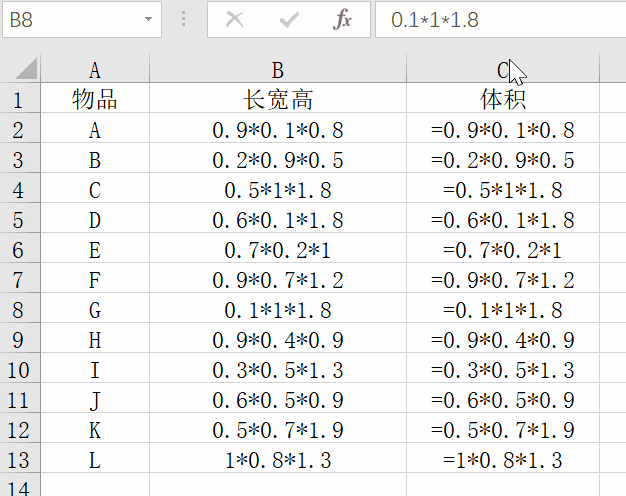This screenshot has width=626, height=496.
Task: Select row 3 header
Action: point(20,158)
